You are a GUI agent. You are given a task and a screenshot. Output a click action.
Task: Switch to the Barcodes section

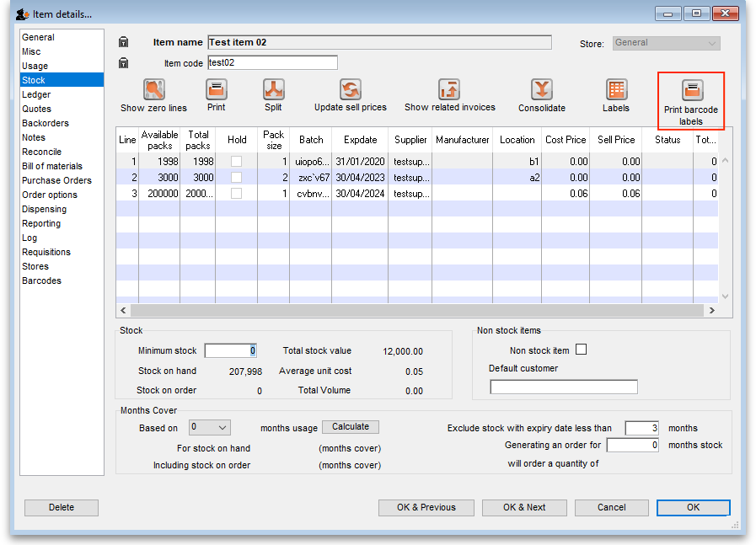click(41, 281)
